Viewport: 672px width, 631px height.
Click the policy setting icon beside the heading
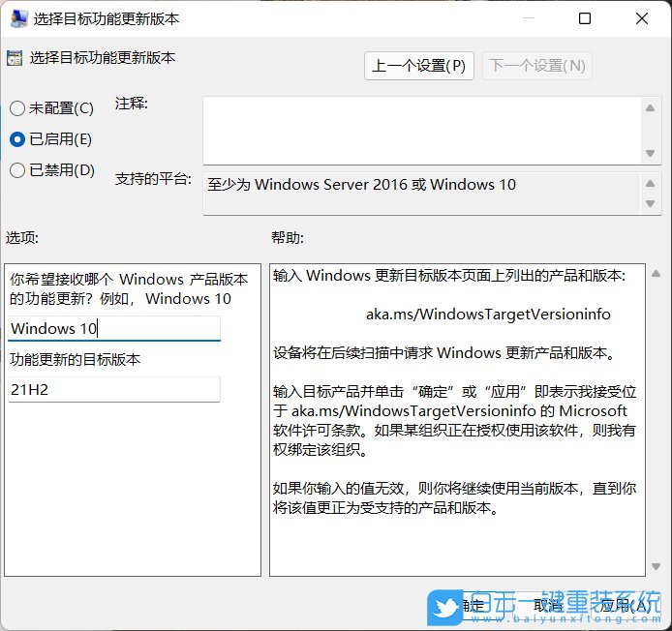click(x=15, y=58)
